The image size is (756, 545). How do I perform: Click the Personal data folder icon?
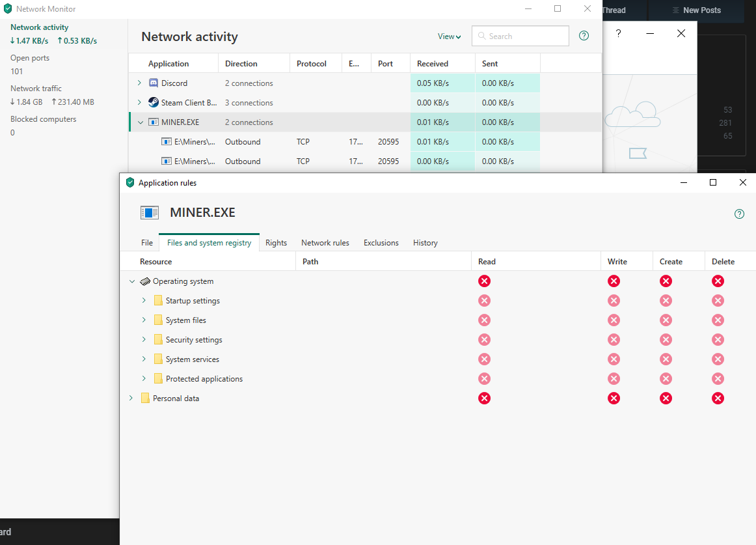145,398
